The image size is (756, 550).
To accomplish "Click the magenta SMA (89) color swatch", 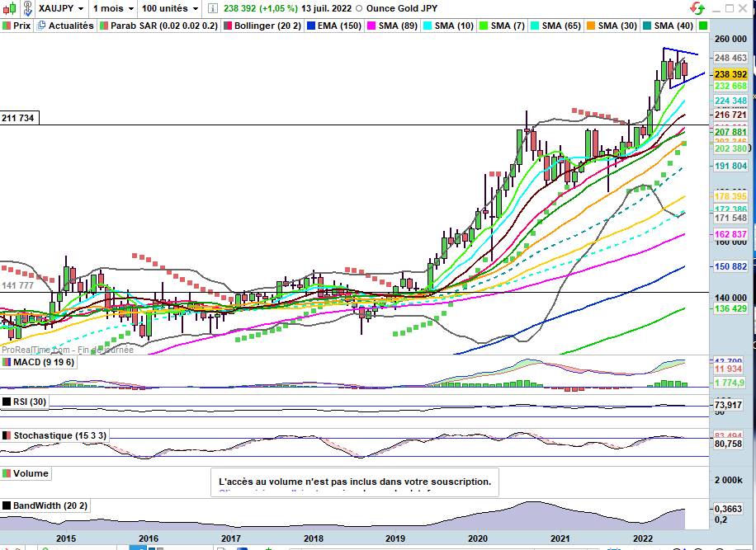I will coord(371,26).
